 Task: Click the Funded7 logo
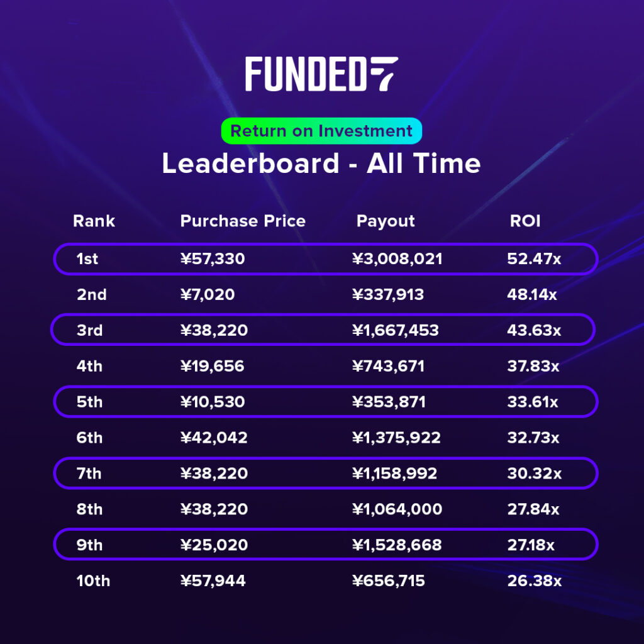coord(321,74)
